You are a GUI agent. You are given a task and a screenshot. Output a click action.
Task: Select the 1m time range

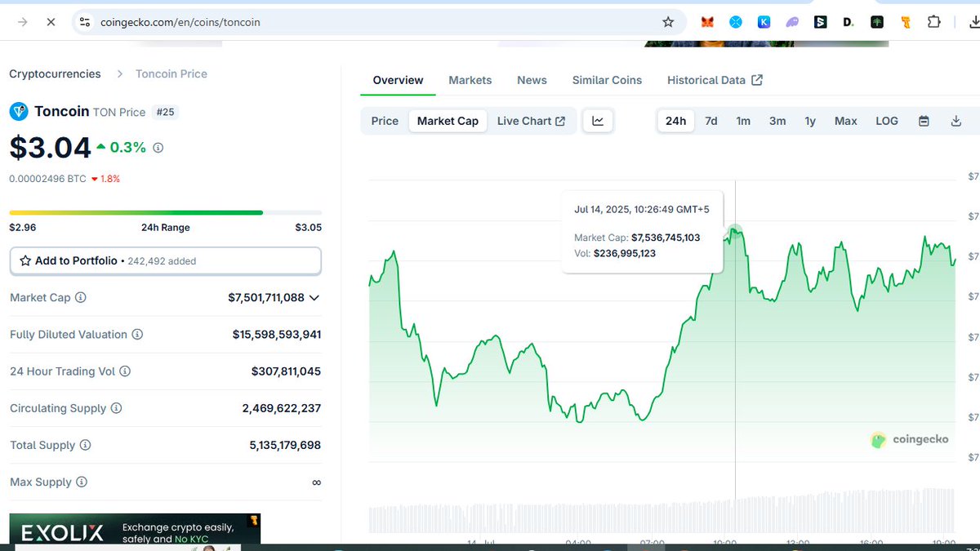(x=743, y=121)
